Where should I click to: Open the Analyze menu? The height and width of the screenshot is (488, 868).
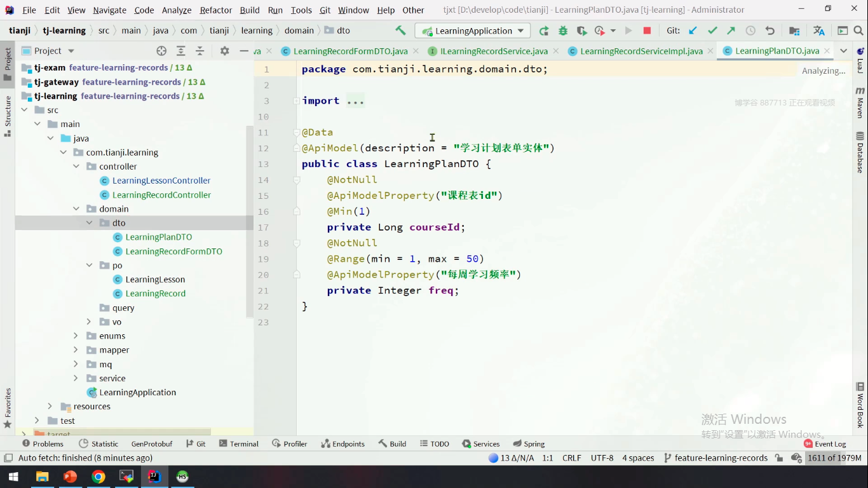coord(177,10)
